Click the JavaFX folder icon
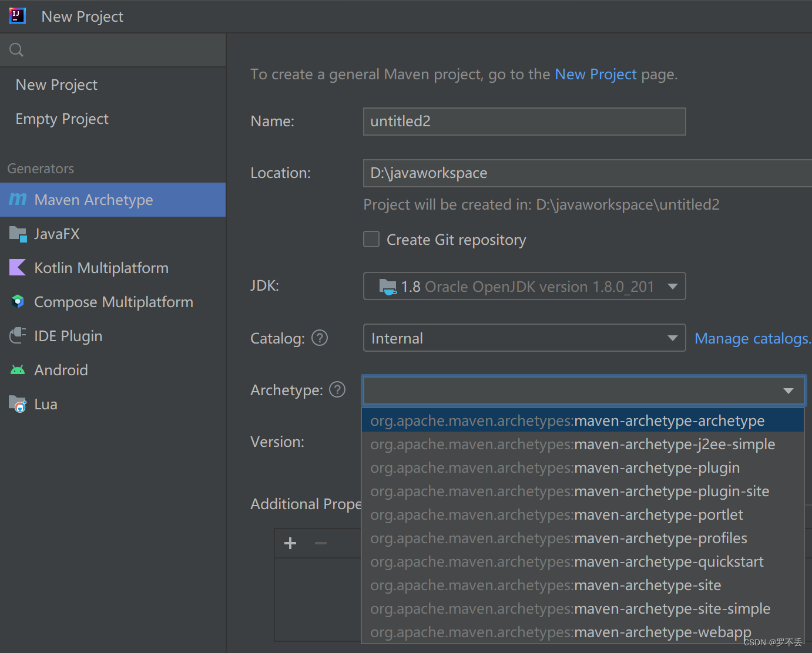Viewport: 812px width, 653px height. pyautogui.click(x=18, y=234)
